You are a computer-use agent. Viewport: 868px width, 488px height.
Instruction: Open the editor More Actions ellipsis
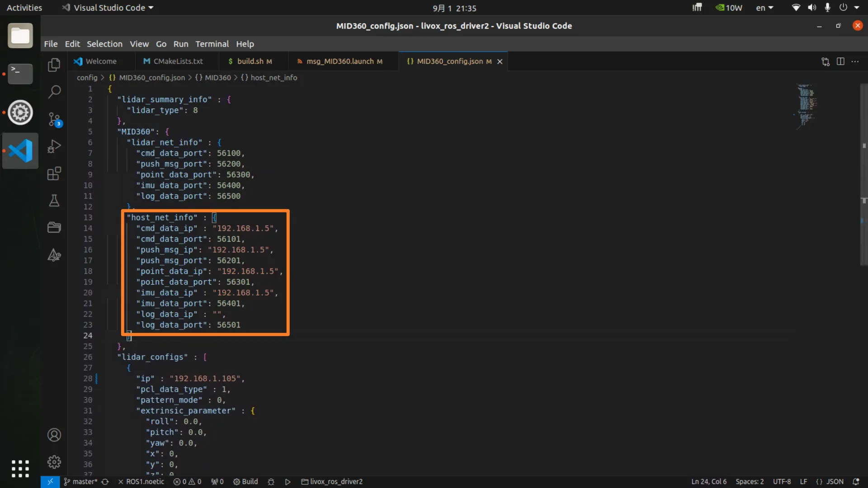(x=855, y=61)
